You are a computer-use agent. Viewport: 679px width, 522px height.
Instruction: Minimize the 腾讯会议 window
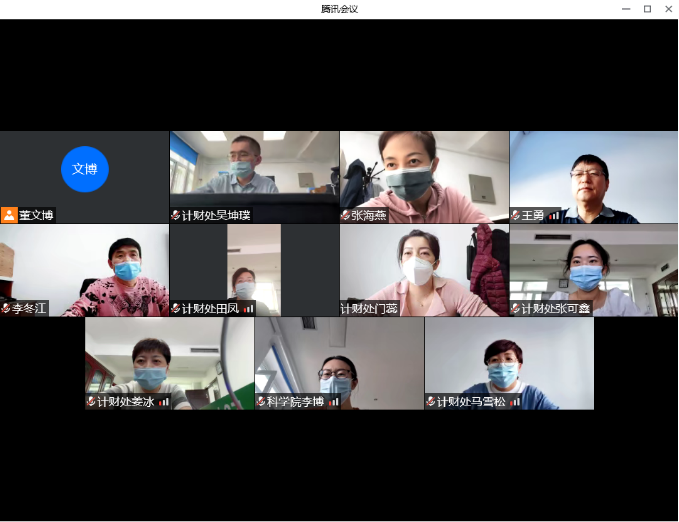click(626, 9)
